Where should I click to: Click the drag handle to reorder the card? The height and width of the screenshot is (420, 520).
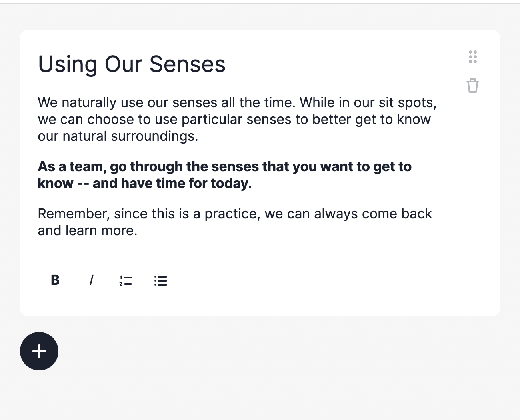[x=472, y=57]
